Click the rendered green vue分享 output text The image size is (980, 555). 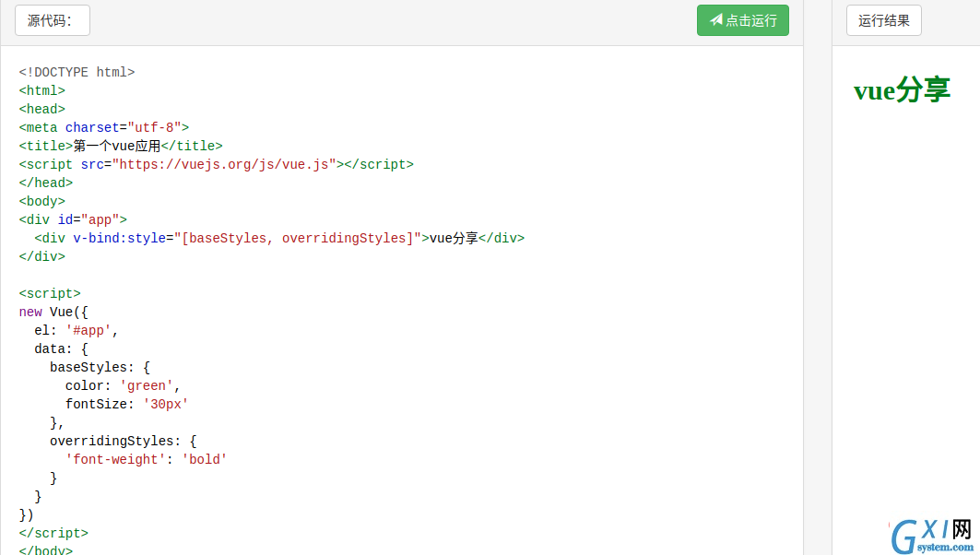coord(902,90)
